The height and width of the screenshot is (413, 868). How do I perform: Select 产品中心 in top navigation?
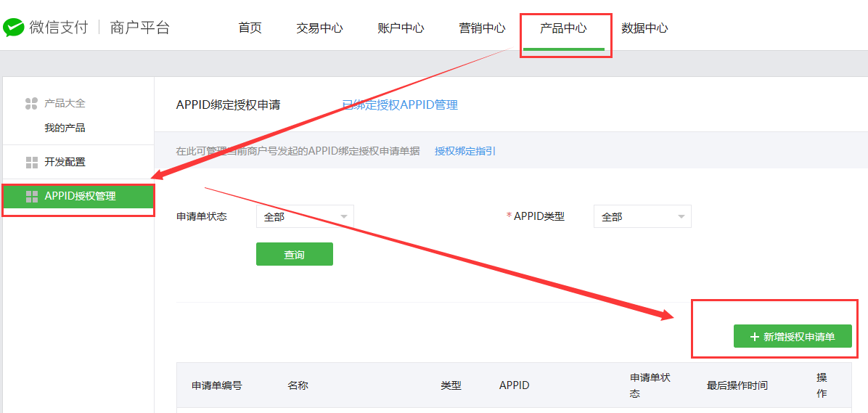[x=563, y=28]
